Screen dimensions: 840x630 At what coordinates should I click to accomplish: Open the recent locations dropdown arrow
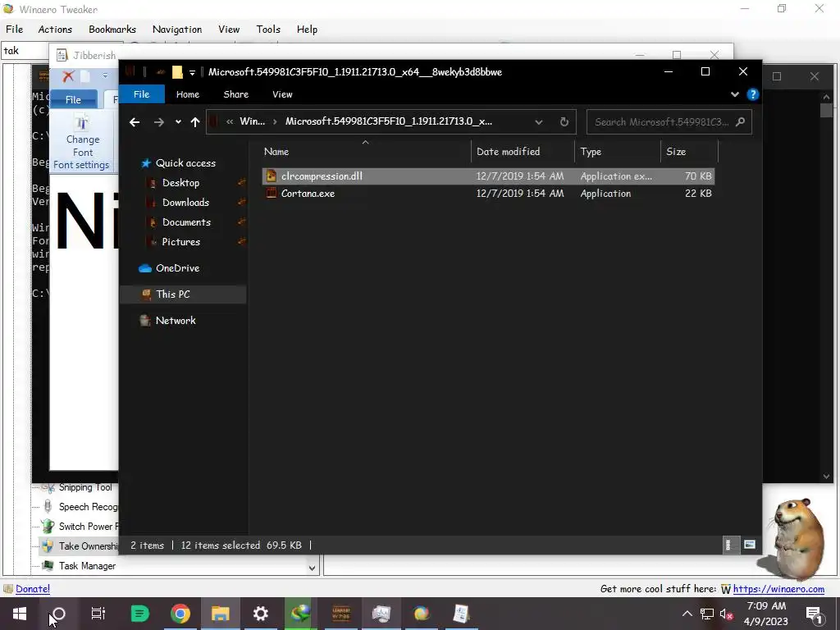[178, 122]
